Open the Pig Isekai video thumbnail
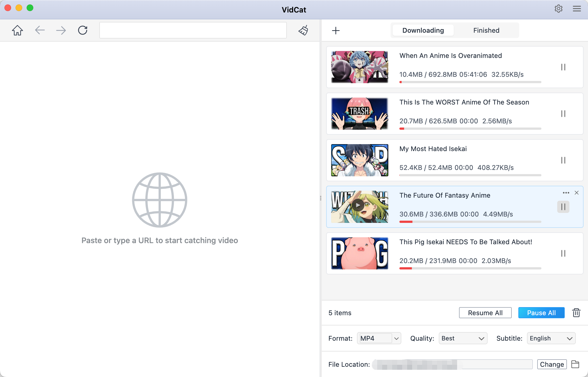This screenshot has height=377, width=588. (x=360, y=253)
